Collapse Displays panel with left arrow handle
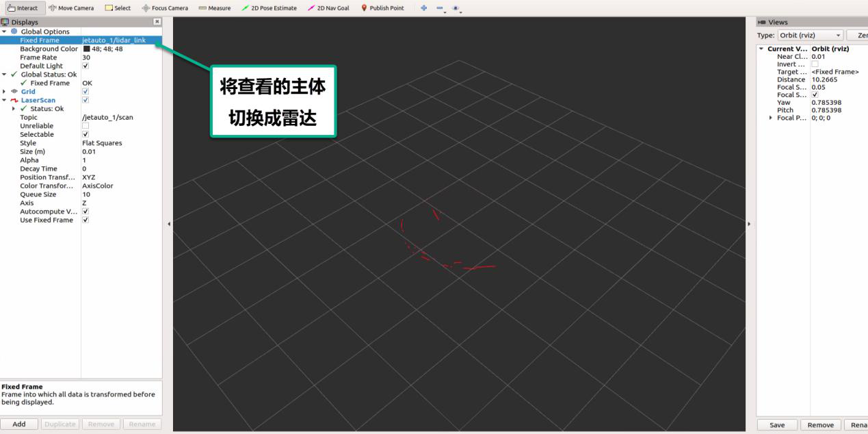This screenshot has width=868, height=434. 168,224
